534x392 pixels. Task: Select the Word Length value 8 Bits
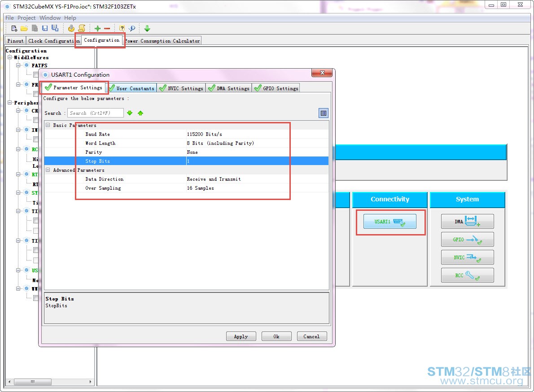tap(220, 143)
